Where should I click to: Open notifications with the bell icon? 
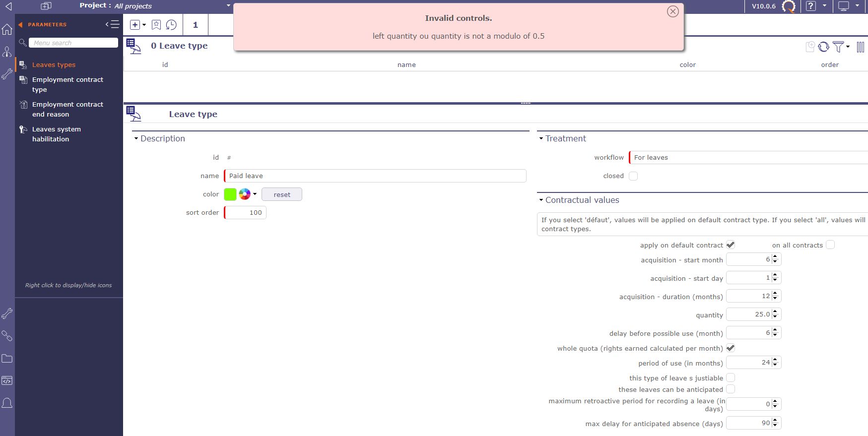coord(7,403)
